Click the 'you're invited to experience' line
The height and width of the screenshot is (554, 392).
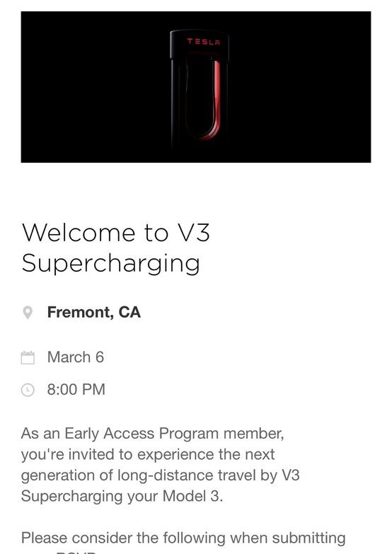[x=148, y=454]
